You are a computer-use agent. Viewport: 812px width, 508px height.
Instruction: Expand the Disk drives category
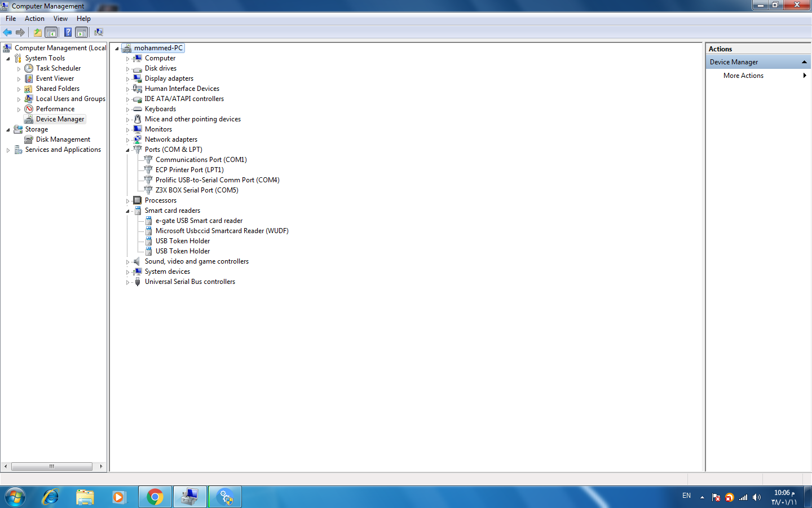pos(127,69)
